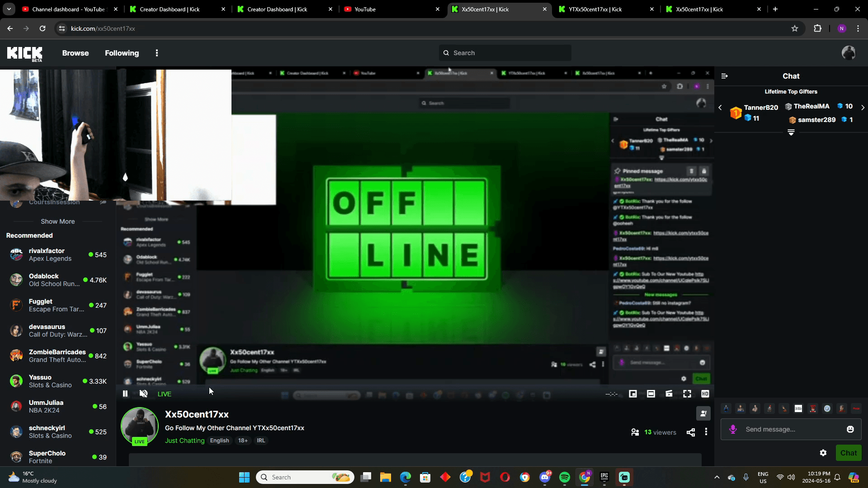Switch to YTXx50cent17xx | Kick tab
The image size is (868, 488).
click(x=607, y=9)
